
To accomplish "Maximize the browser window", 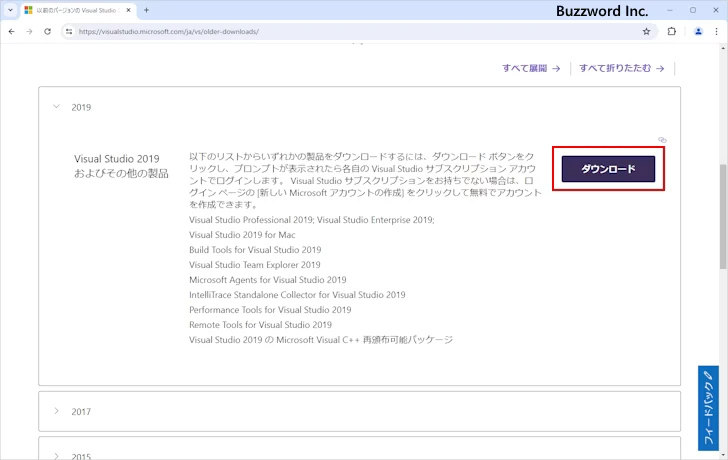I will click(x=693, y=10).
